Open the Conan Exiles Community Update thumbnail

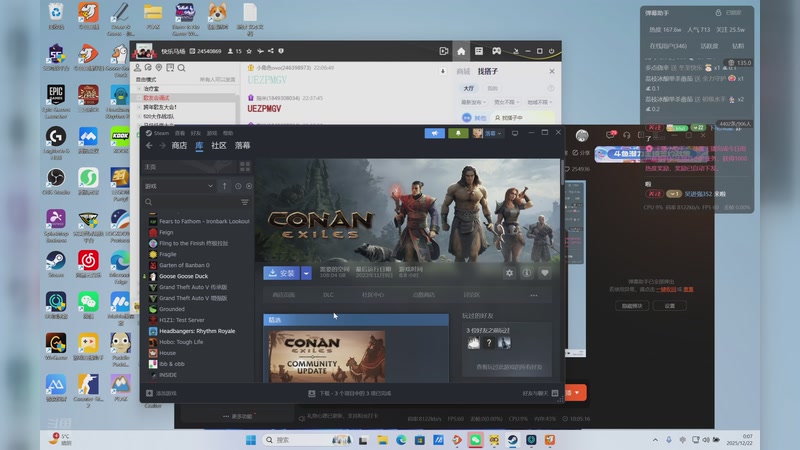click(x=327, y=356)
